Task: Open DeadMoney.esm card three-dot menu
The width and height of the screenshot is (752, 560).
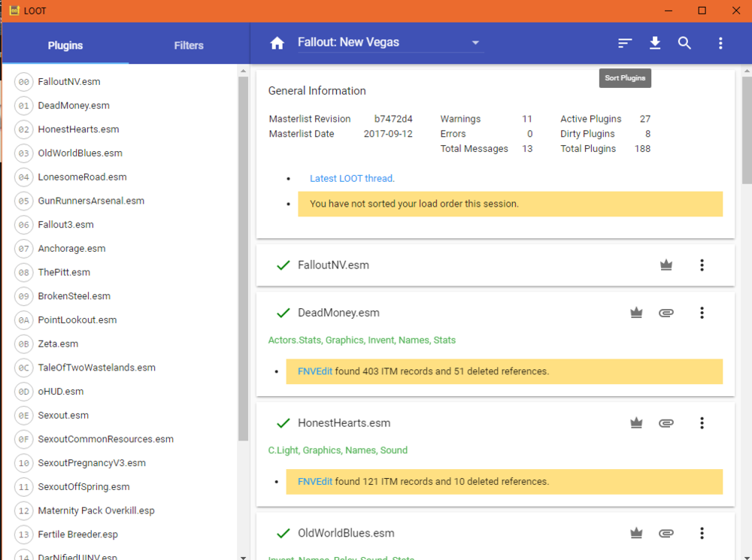Action: (x=702, y=313)
